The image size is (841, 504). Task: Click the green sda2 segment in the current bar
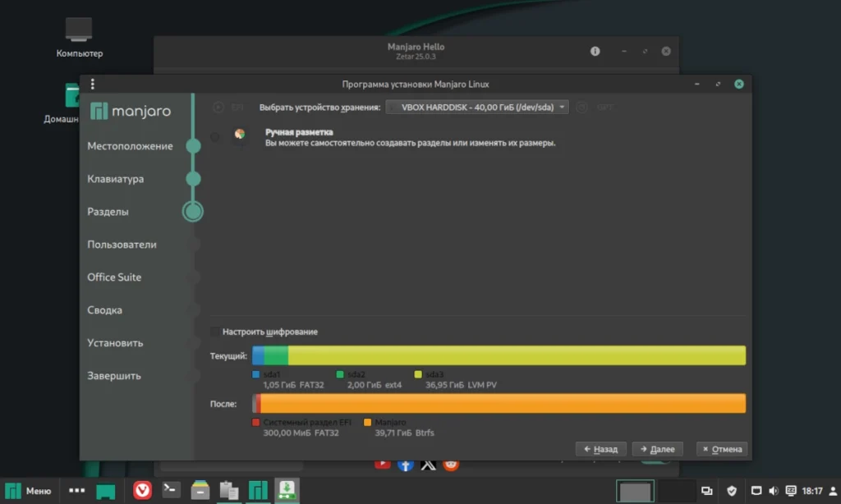tap(276, 355)
